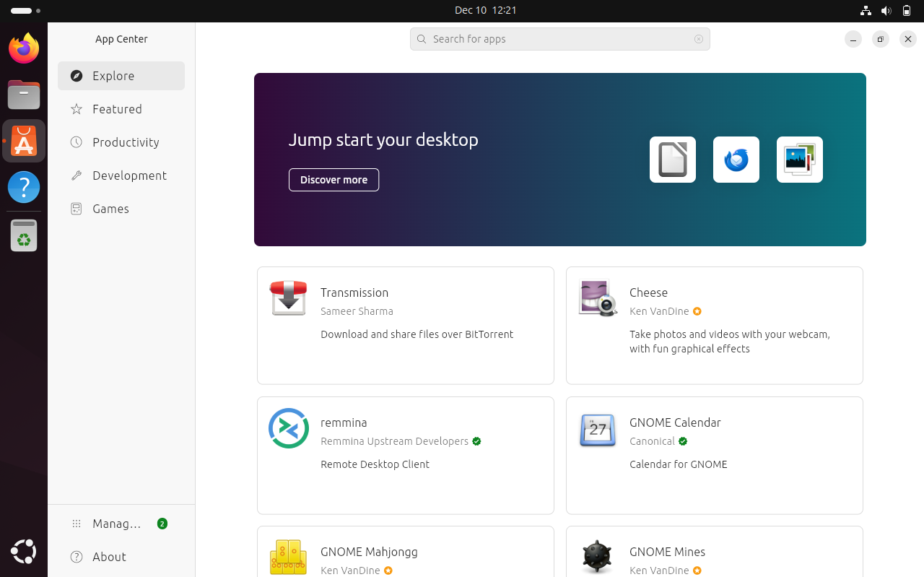The height and width of the screenshot is (577, 924).
Task: Open the Transmission app icon
Action: click(289, 298)
